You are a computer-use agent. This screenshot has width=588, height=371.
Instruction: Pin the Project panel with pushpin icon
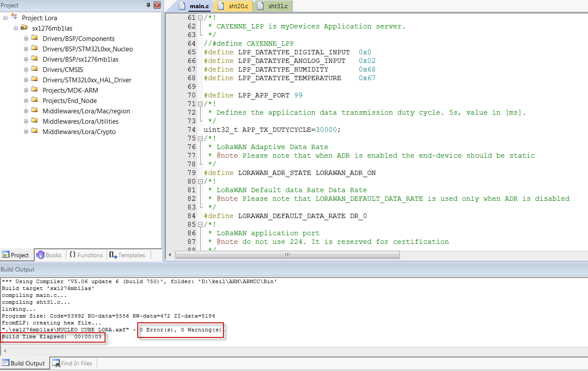149,5
